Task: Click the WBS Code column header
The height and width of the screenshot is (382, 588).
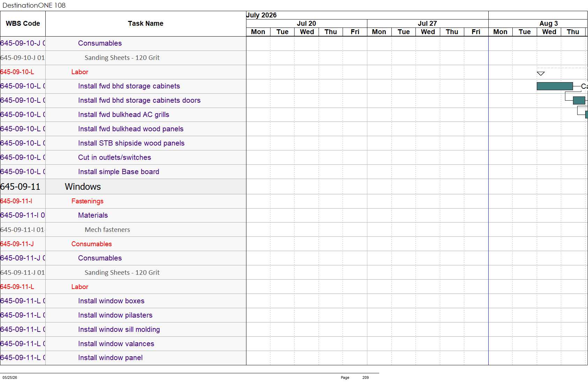Action: coord(23,24)
